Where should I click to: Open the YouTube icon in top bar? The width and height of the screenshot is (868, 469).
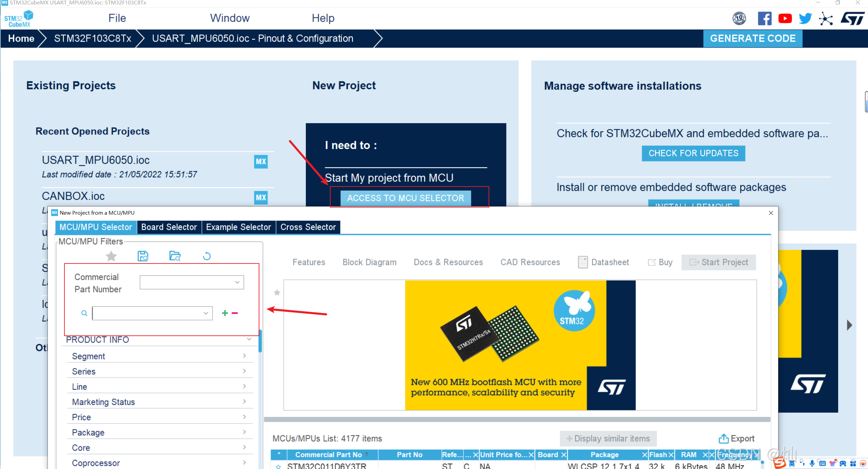[x=785, y=18]
